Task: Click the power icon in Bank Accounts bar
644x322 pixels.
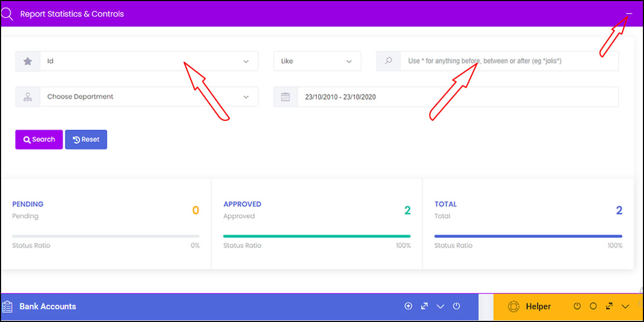Action: [x=456, y=306]
